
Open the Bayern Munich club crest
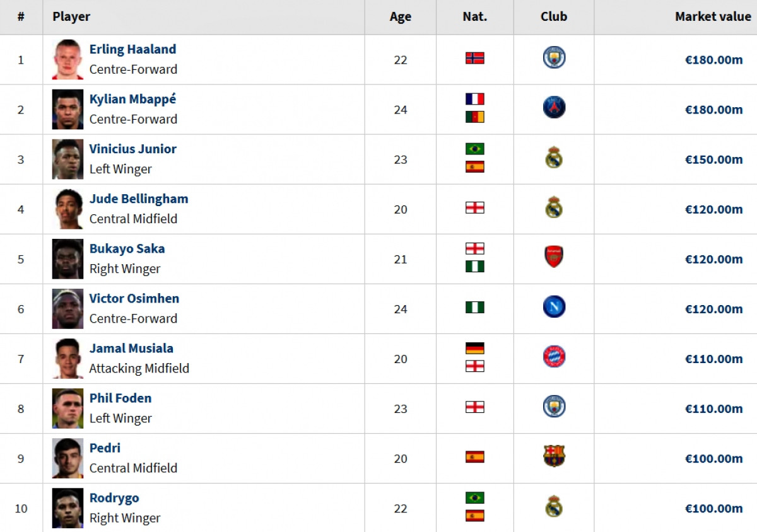click(554, 357)
